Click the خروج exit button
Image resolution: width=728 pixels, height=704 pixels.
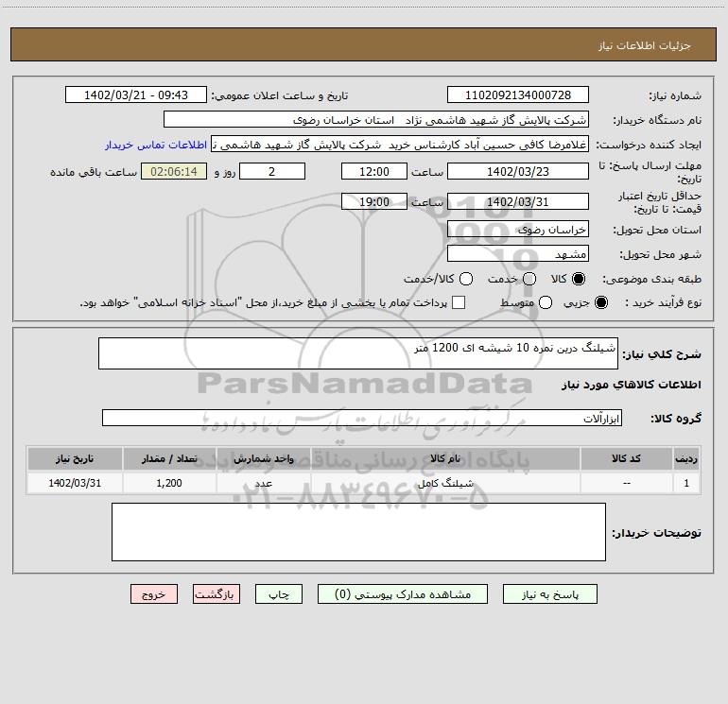point(154,594)
